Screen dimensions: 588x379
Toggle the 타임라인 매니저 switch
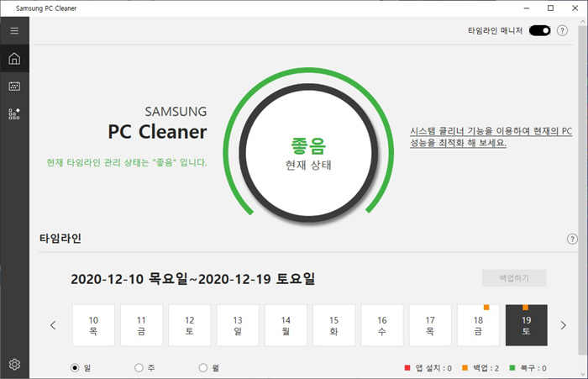point(539,30)
